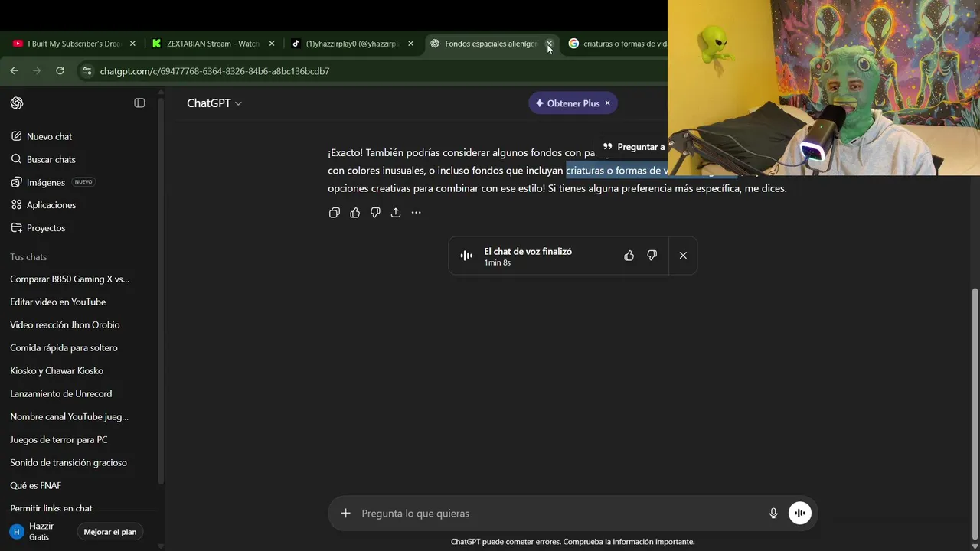Copy the assistant response

tap(335, 213)
